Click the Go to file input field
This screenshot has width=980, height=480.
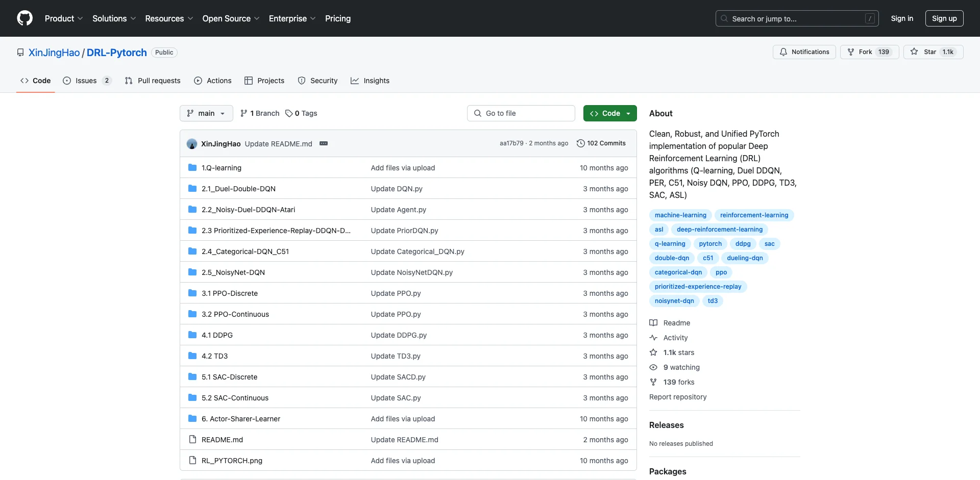pos(521,113)
